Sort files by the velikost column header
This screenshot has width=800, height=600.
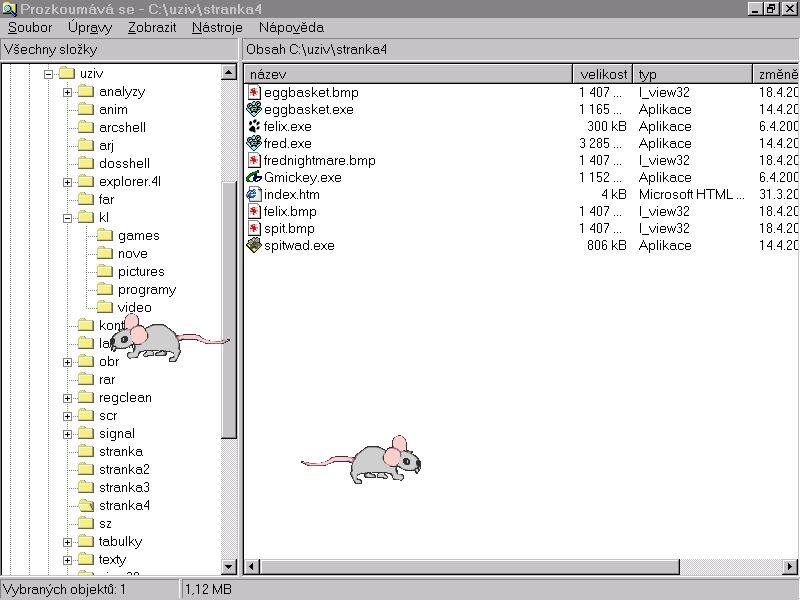603,74
